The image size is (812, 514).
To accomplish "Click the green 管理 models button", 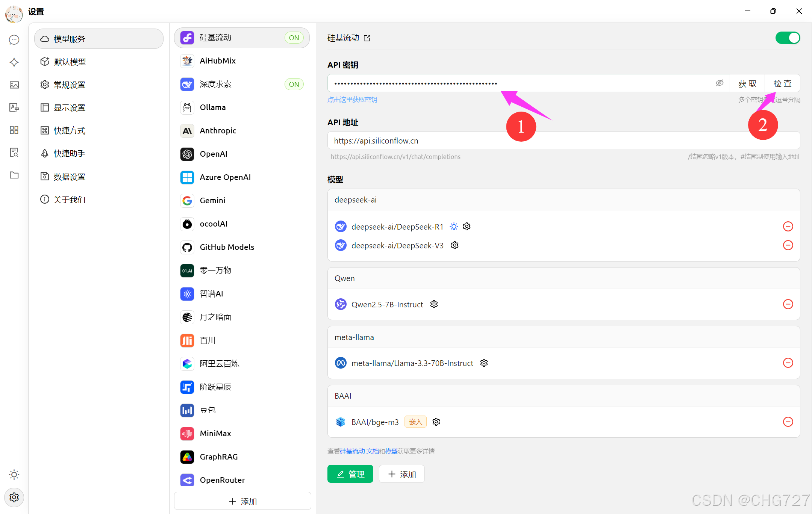I will [x=350, y=474].
